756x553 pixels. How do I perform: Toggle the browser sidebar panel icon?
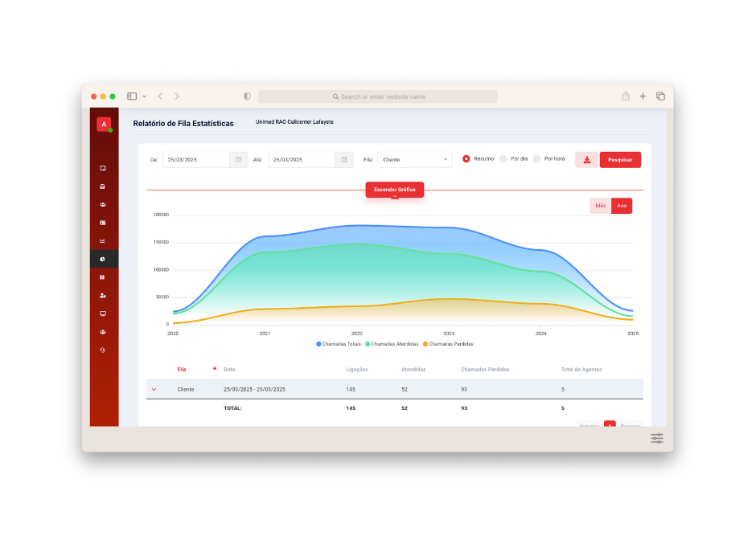click(x=132, y=96)
